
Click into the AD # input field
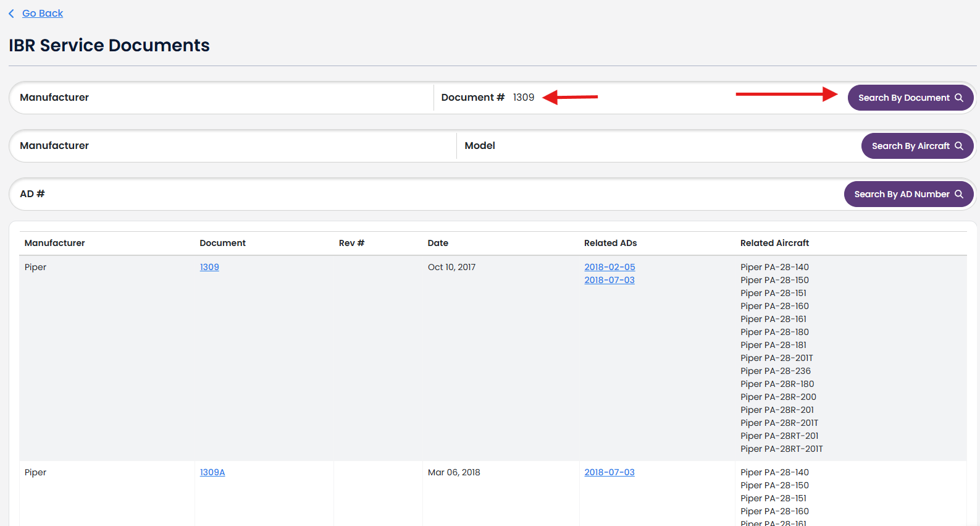pyautogui.click(x=432, y=194)
